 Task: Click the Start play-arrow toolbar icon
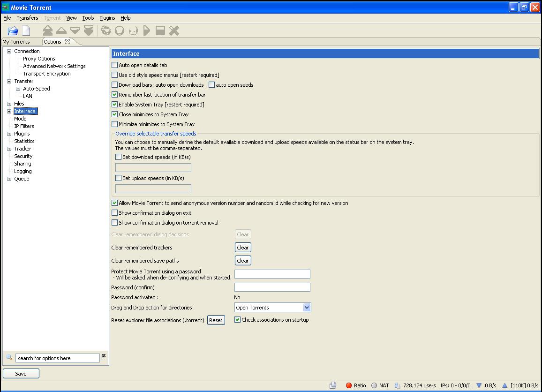point(147,31)
